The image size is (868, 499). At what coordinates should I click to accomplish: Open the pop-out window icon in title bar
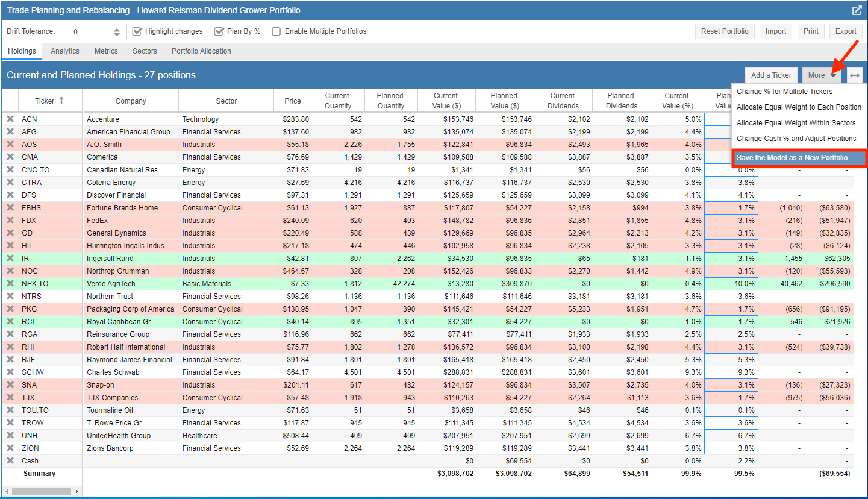tap(857, 10)
